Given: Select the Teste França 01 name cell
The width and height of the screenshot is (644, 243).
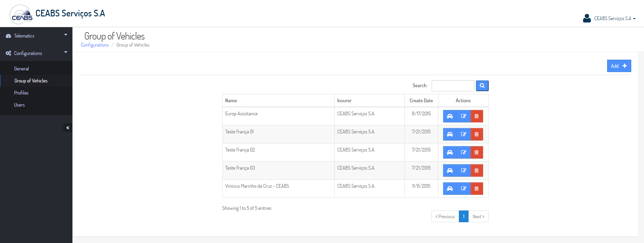Looking at the screenshot, I should (x=278, y=134).
